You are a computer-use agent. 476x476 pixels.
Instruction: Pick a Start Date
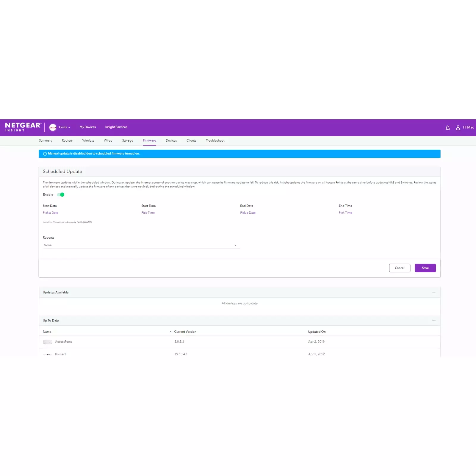(51, 213)
